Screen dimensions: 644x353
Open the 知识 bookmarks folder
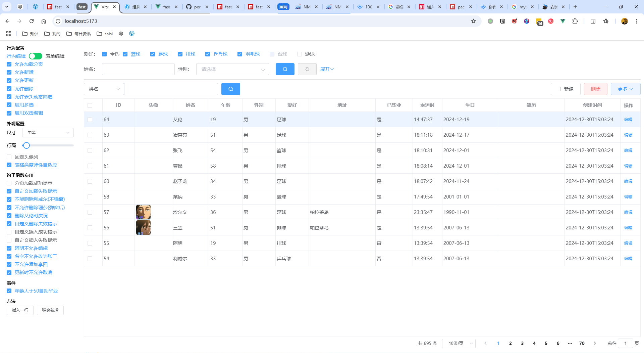click(x=30, y=34)
